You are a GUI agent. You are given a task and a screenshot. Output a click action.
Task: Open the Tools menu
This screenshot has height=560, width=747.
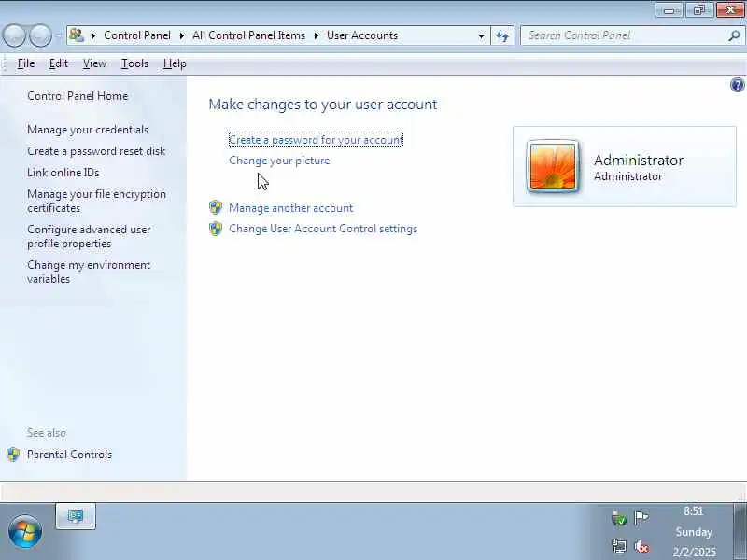(x=134, y=63)
